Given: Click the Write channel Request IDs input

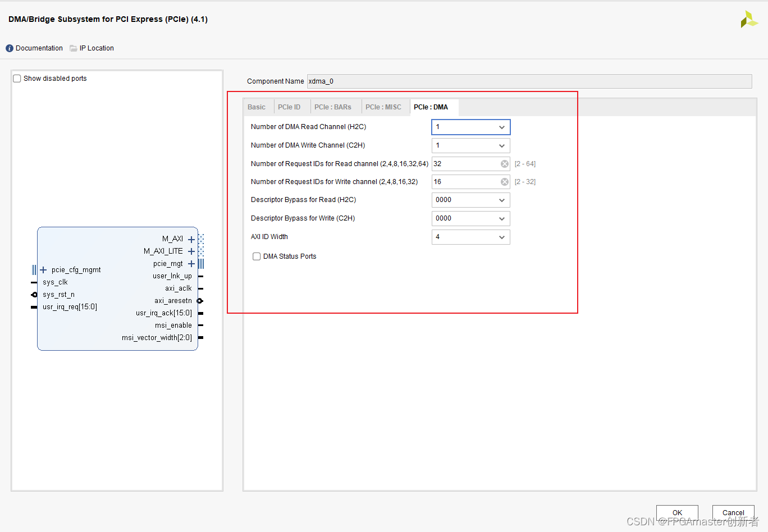Looking at the screenshot, I should pyautogui.click(x=471, y=182).
